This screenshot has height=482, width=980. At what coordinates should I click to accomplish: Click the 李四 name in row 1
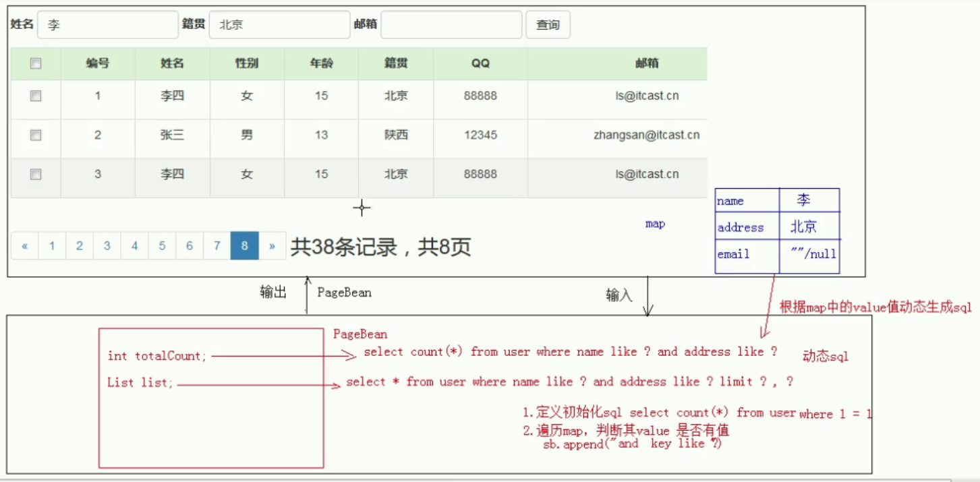click(x=172, y=96)
